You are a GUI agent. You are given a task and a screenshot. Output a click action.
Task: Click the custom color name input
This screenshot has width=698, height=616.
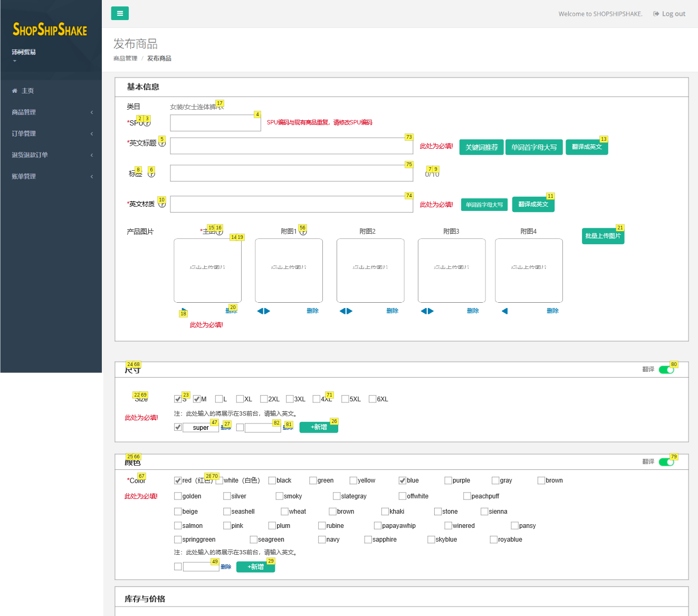[x=201, y=567]
